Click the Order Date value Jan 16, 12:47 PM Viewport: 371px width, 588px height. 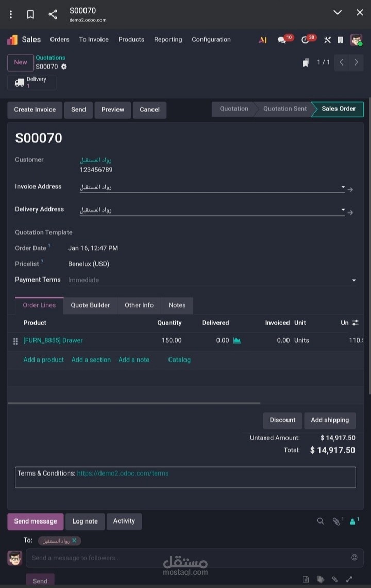click(x=93, y=248)
